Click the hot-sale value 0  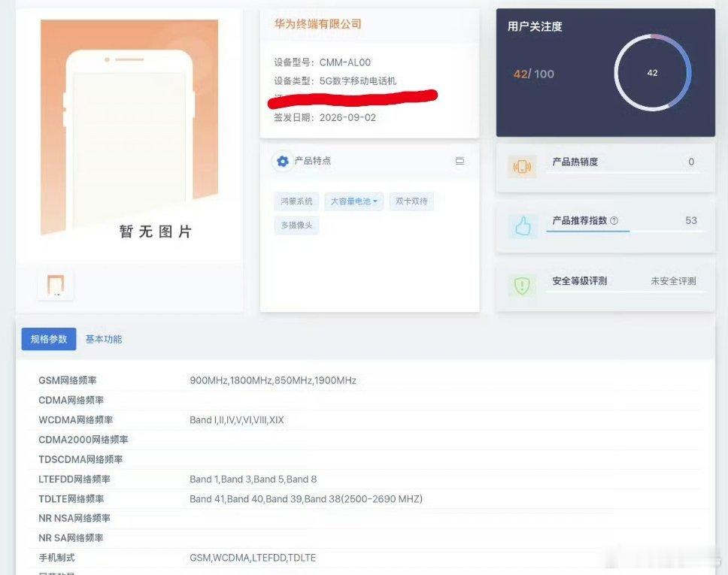click(x=691, y=162)
